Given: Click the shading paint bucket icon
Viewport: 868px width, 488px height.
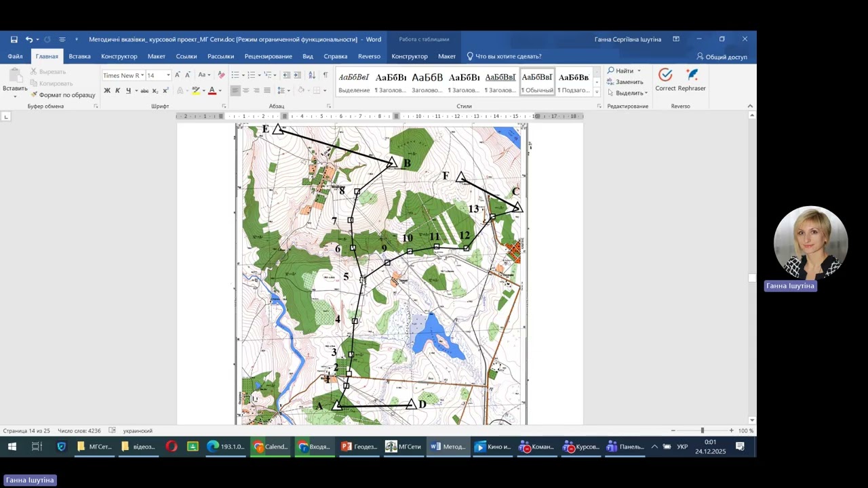Looking at the screenshot, I should [301, 91].
